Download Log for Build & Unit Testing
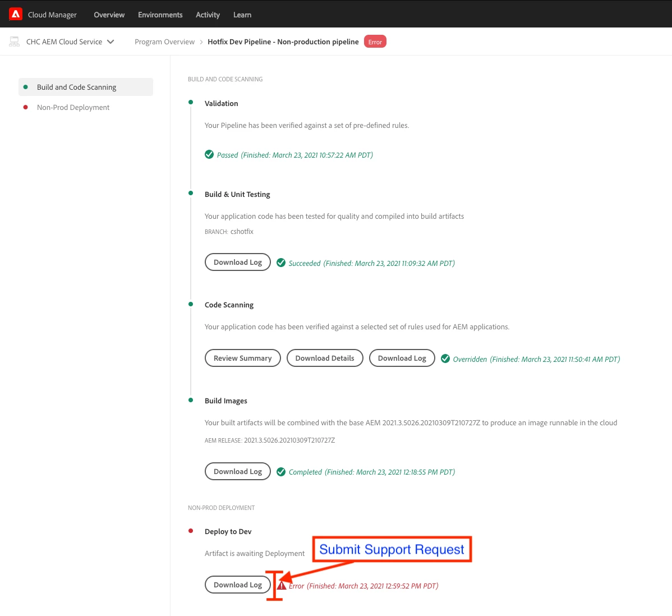This screenshot has height=616, width=672. (x=237, y=262)
